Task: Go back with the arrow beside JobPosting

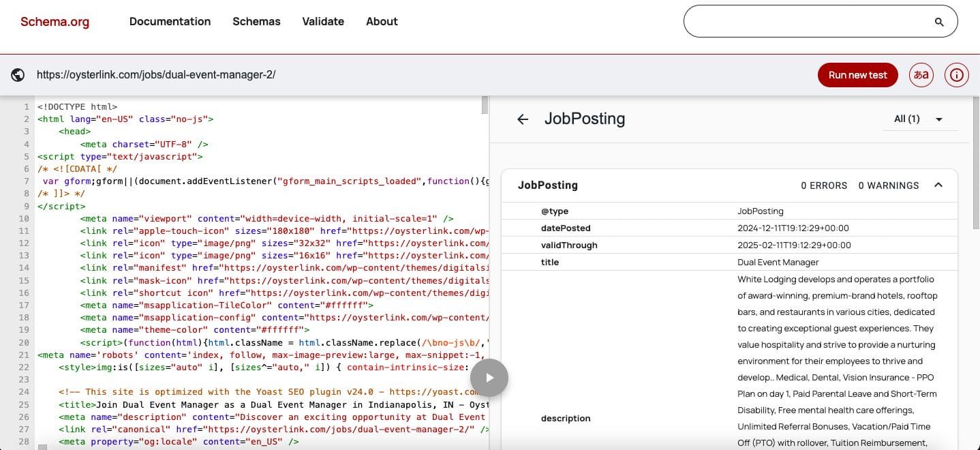Action: 523,119
